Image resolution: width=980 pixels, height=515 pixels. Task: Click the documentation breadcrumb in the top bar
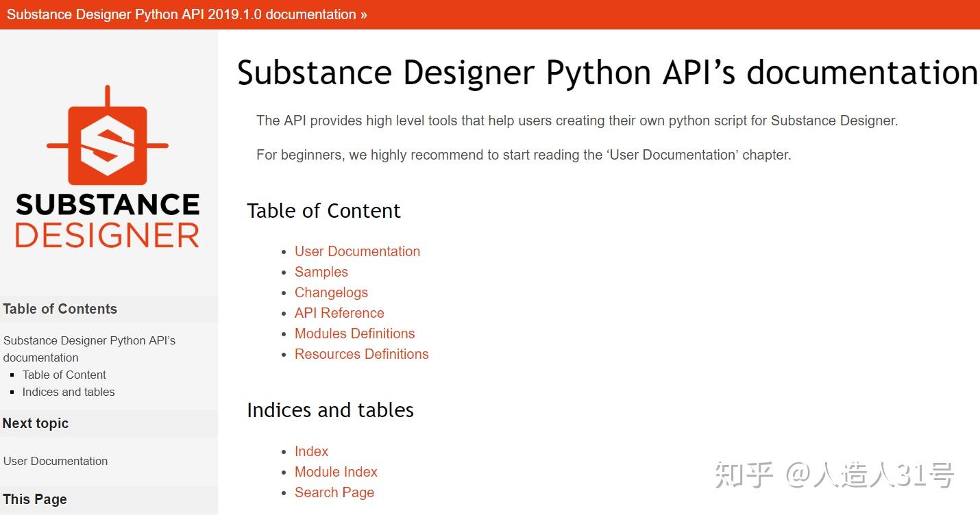[x=180, y=14]
